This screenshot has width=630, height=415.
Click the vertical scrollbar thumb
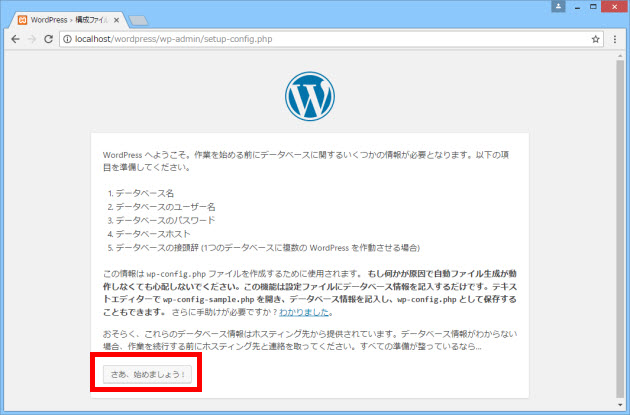point(620,228)
